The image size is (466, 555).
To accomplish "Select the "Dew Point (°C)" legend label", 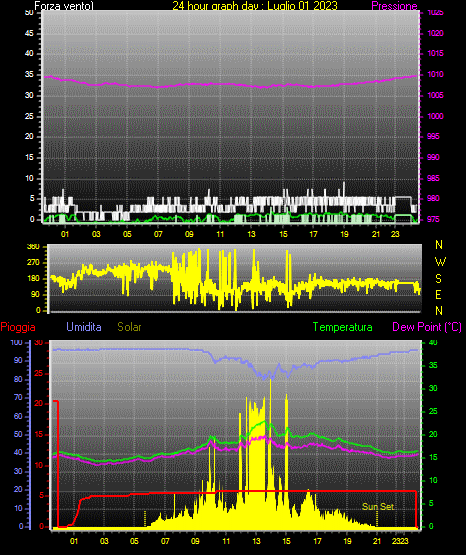I will coord(427,327).
